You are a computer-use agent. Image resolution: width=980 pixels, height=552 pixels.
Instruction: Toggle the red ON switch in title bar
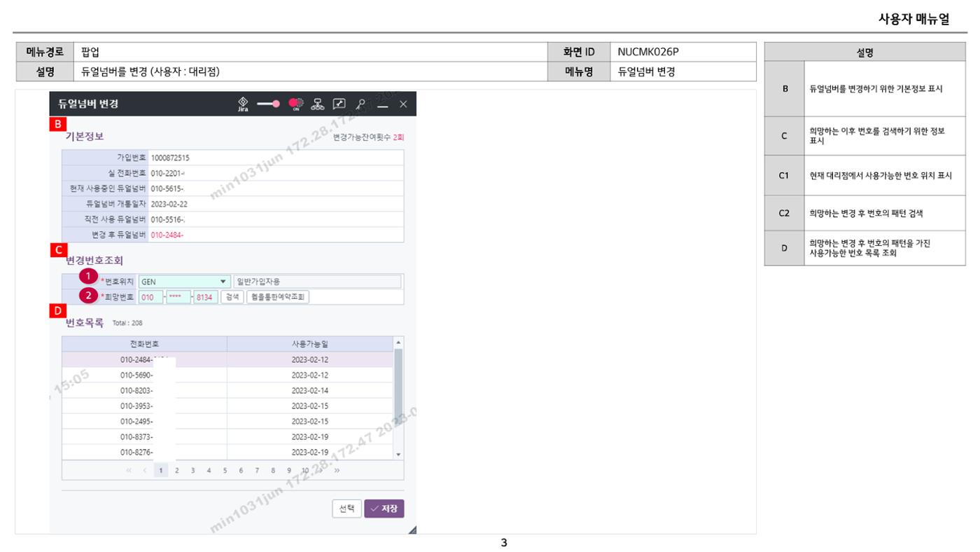[295, 104]
